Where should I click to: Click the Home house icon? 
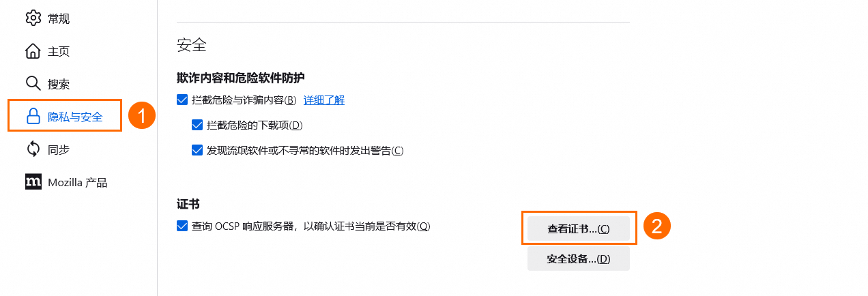pyautogui.click(x=33, y=51)
